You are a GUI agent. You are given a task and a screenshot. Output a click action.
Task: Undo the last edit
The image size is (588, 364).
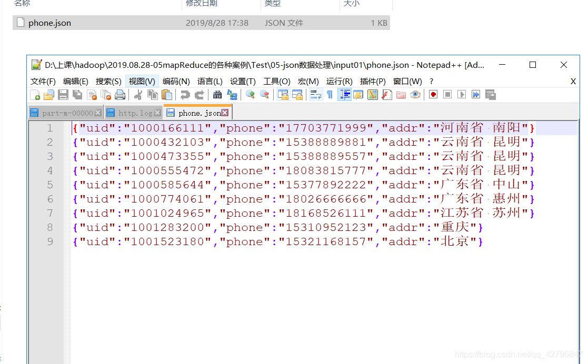(x=185, y=95)
